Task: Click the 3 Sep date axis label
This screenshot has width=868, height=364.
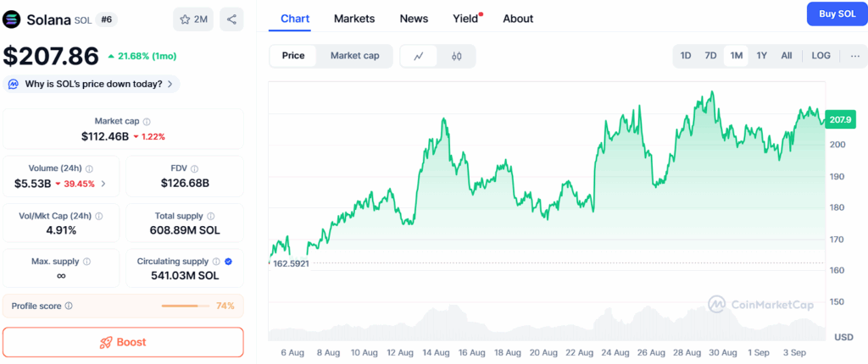Action: click(794, 352)
